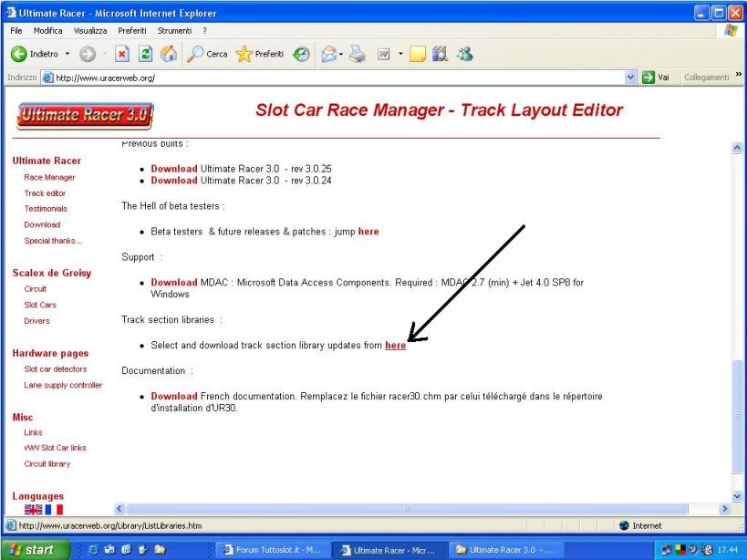The height and width of the screenshot is (560, 747).
Task: Open Race Manager sidebar link
Action: pos(49,177)
